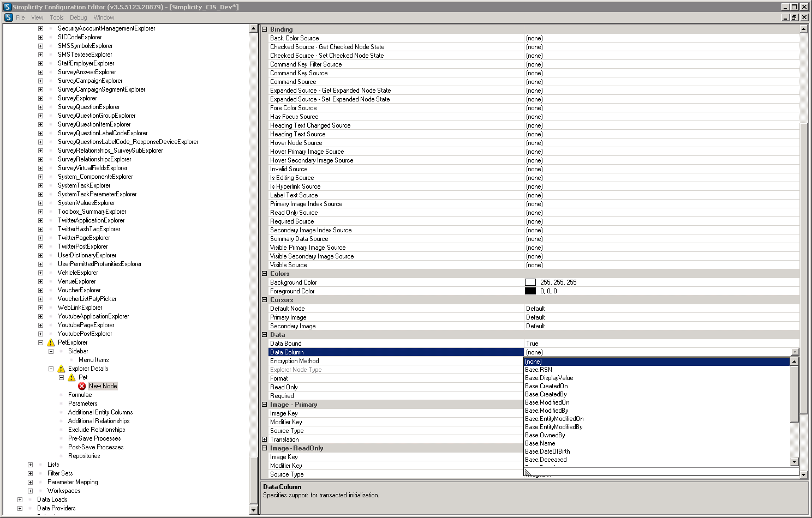
Task: Select the Formulae tree item
Action: (80, 395)
